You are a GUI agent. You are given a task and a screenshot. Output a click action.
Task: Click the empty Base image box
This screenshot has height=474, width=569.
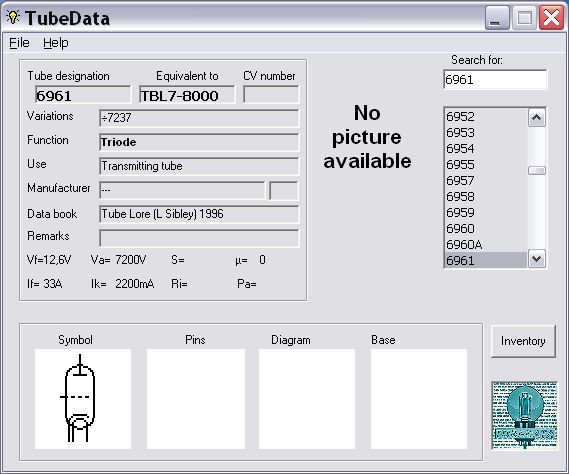[x=419, y=399]
